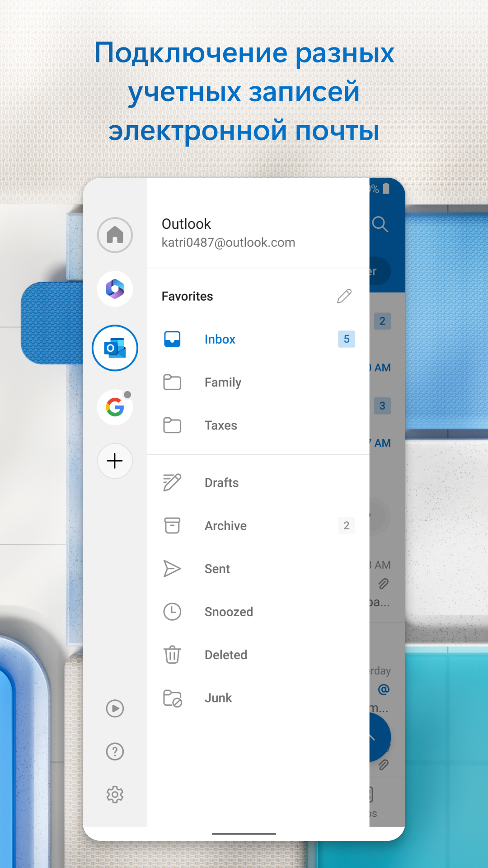Open the Deleted folder
Screen dimensions: 488x868
258,655
